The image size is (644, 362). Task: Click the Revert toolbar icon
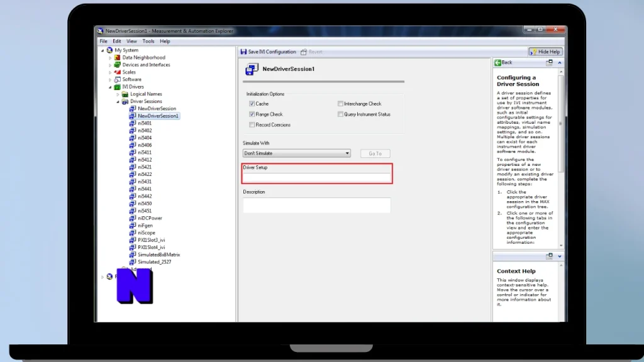(x=304, y=52)
